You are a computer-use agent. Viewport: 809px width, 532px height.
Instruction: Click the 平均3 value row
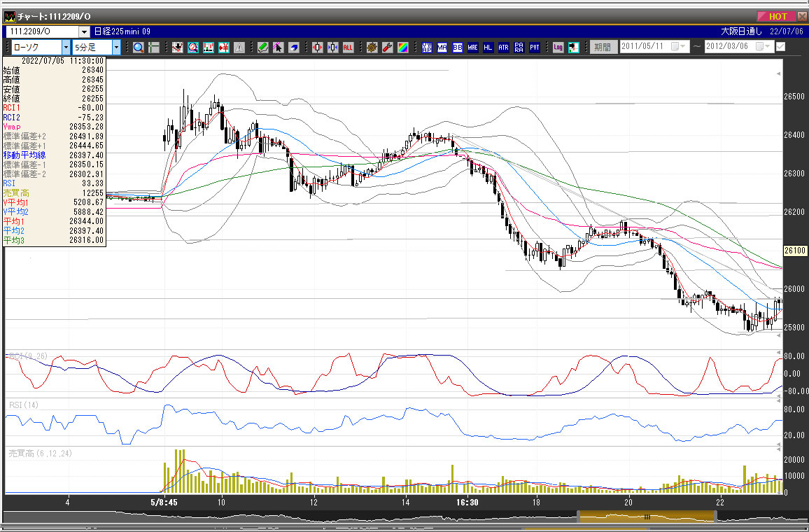54,240
